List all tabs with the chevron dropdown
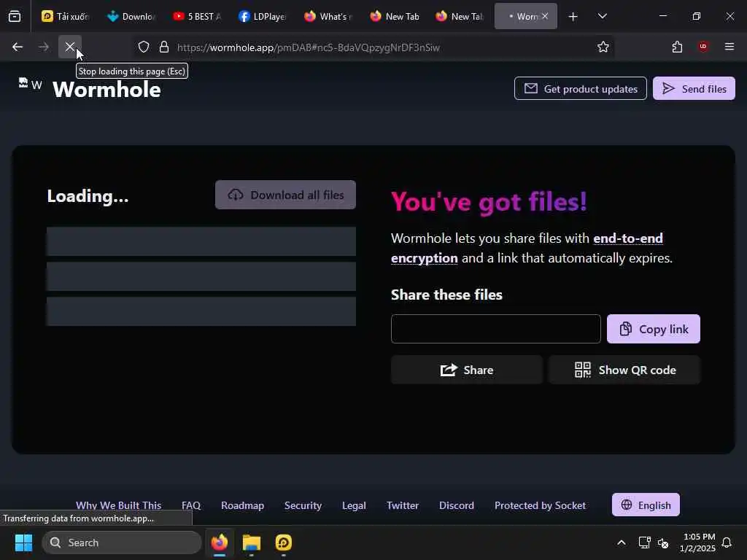747x560 pixels. point(602,16)
